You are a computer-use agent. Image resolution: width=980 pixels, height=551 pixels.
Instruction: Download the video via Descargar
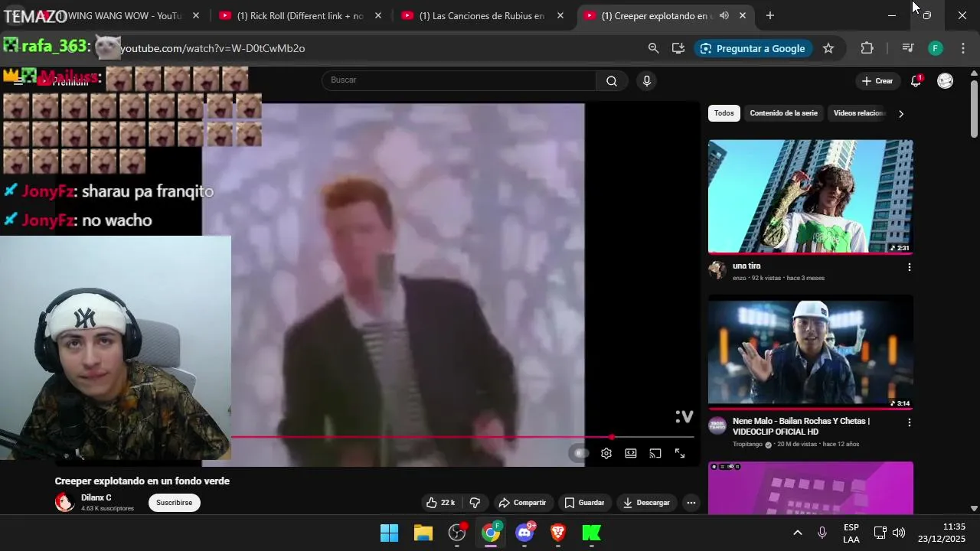coord(647,503)
